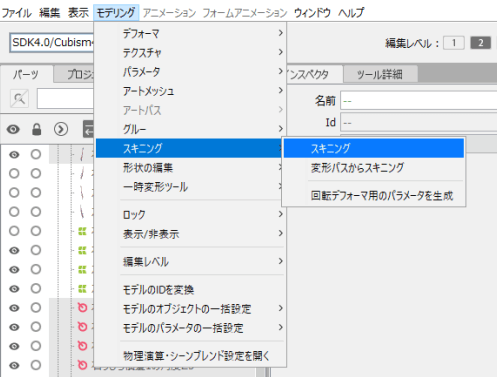Set edit level to 2
This screenshot has width=497, height=377.
480,43
